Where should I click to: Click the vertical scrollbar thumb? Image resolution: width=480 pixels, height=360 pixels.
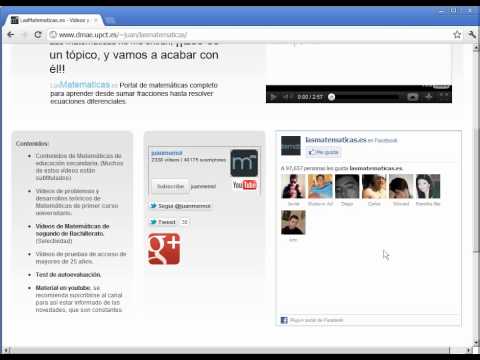(476, 190)
